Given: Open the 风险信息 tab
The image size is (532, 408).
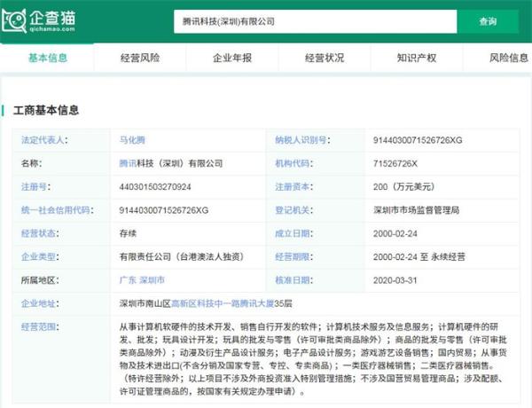Looking at the screenshot, I should click(509, 58).
